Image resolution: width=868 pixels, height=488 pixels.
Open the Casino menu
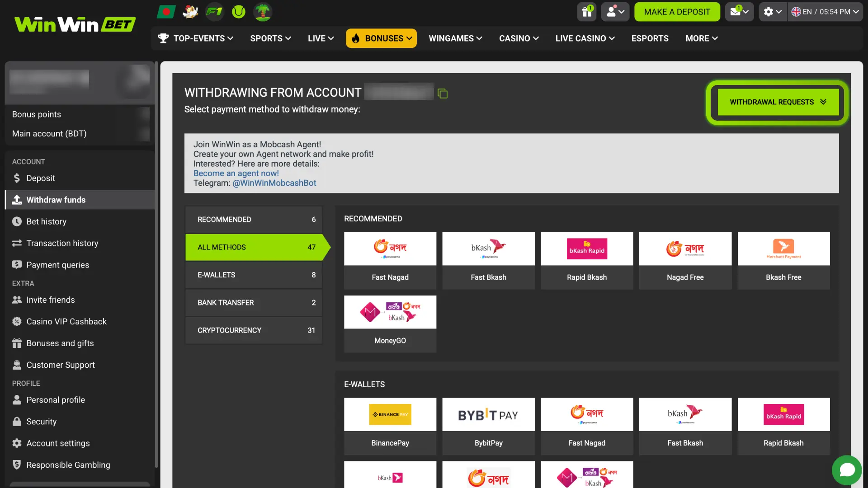click(519, 38)
